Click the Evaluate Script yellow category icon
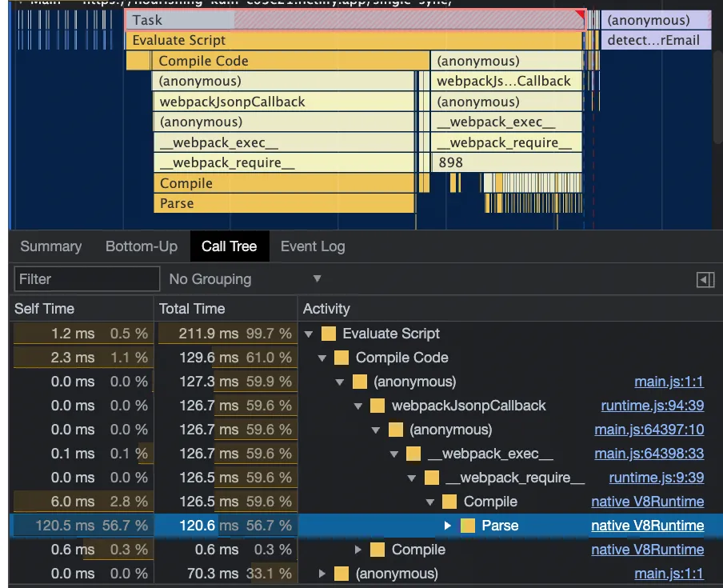 point(328,334)
